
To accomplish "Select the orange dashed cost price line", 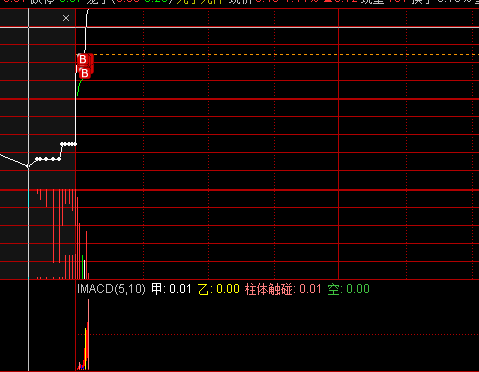I will (x=286, y=54).
